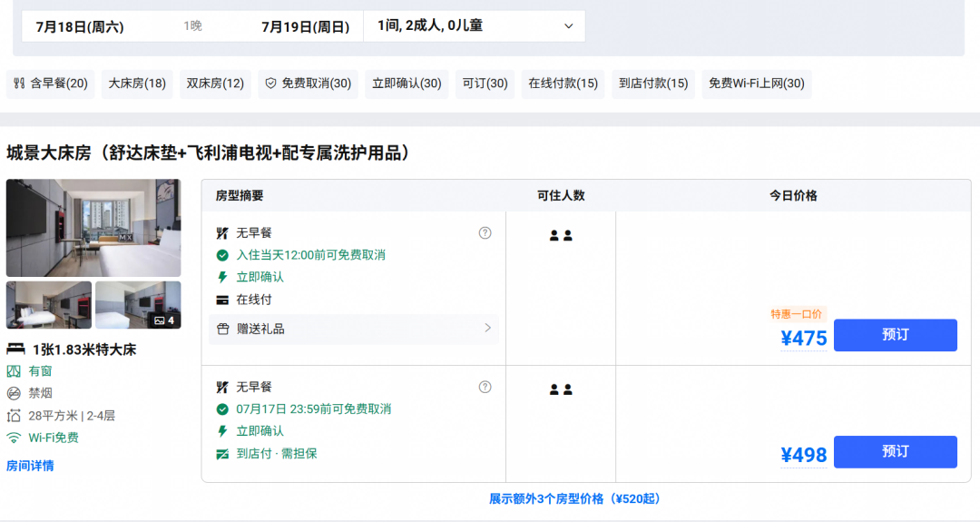Click 07月17日 23:59前可免费取消 text
Image resolution: width=980 pixels, height=522 pixels.
tap(314, 409)
